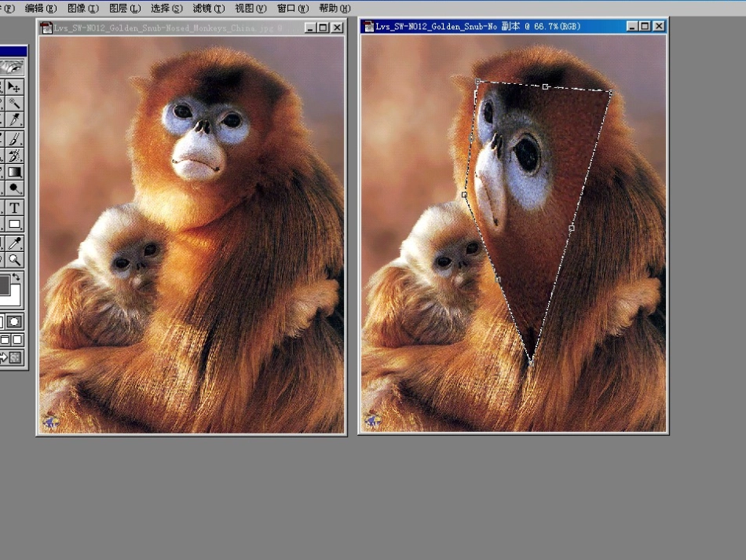Screen dimensions: 746x560
Task: Select the Gradient tool
Action: coord(14,172)
